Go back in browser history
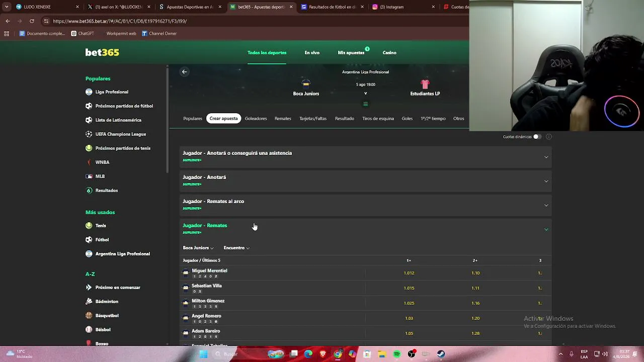644x362 pixels. [8, 21]
